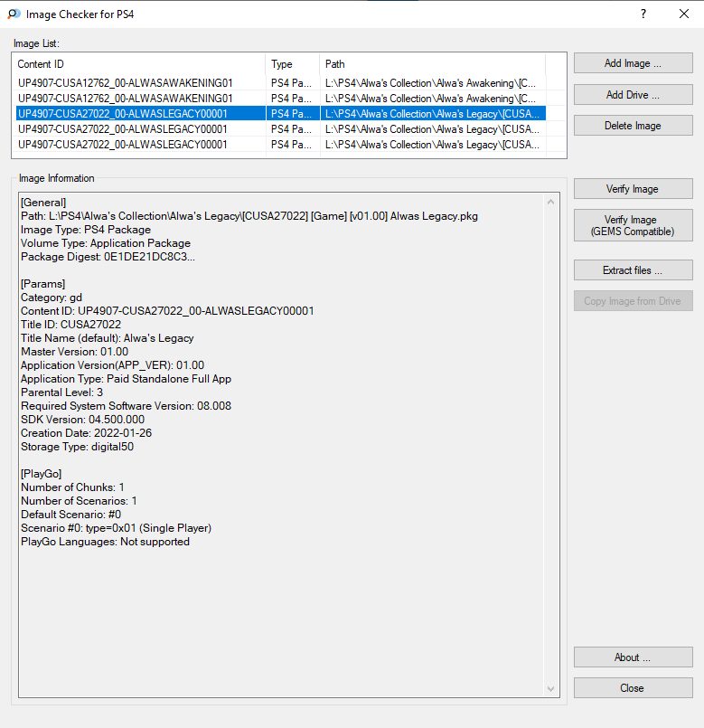Image resolution: width=704 pixels, height=728 pixels.
Task: Click the 'Number of Chunks: 1' line
Action: 73,487
